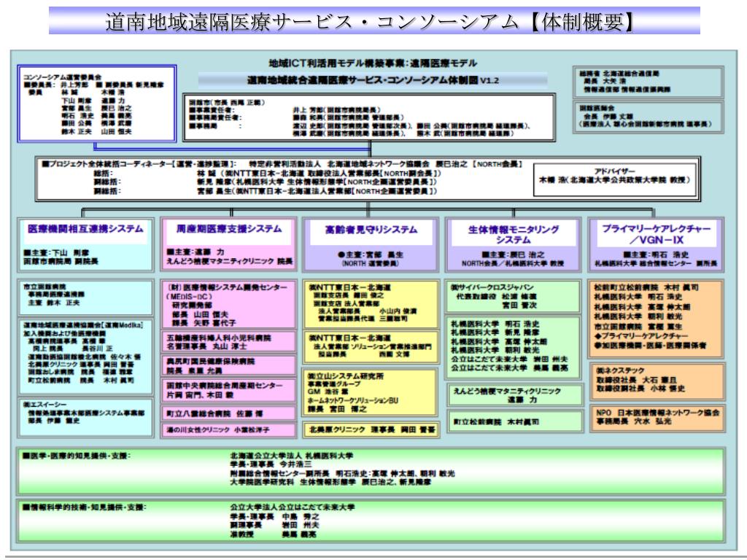Select ㈱立山システム研究所 company name

click(346, 376)
